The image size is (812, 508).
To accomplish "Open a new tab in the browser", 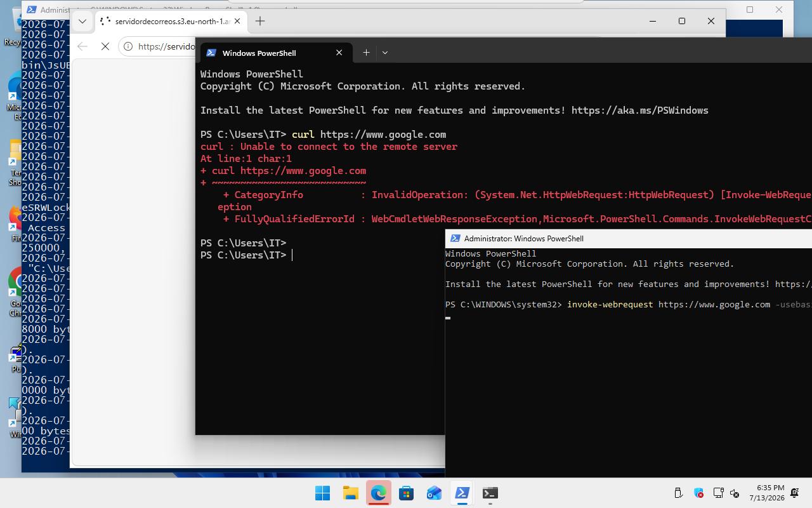I will [259, 21].
